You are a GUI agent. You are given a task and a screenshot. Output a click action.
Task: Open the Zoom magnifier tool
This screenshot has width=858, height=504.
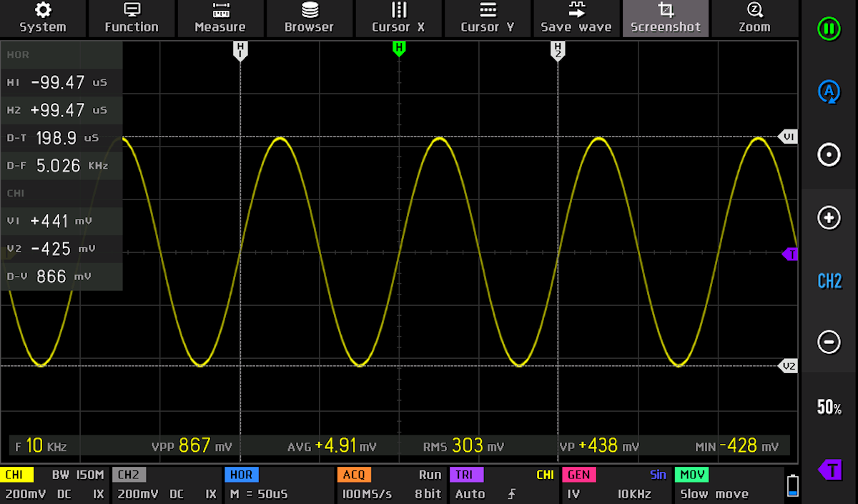click(754, 19)
